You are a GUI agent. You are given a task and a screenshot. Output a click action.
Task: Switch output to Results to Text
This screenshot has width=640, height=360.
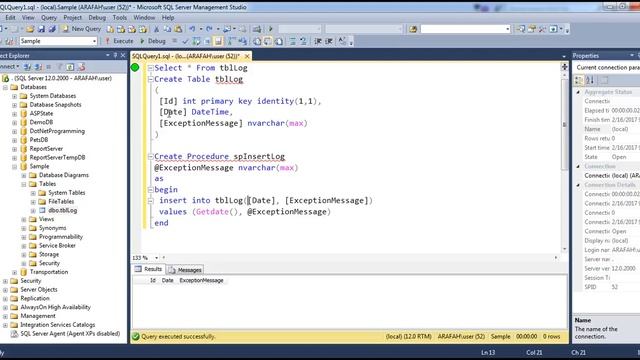(257, 41)
